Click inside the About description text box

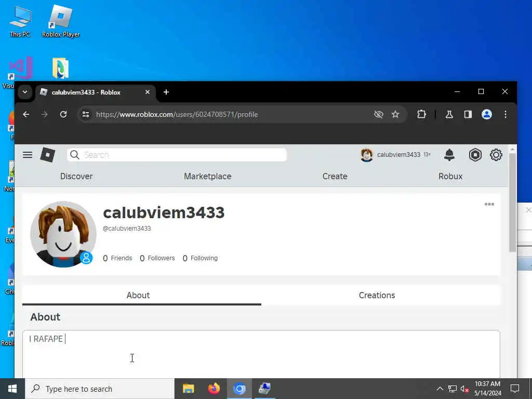261,354
